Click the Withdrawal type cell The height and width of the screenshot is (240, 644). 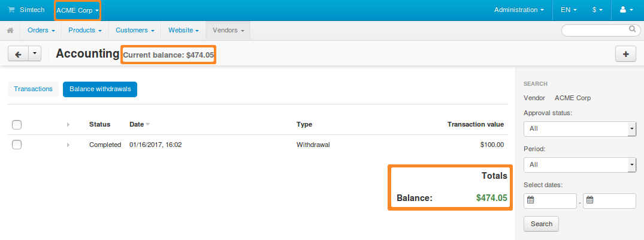click(x=313, y=145)
